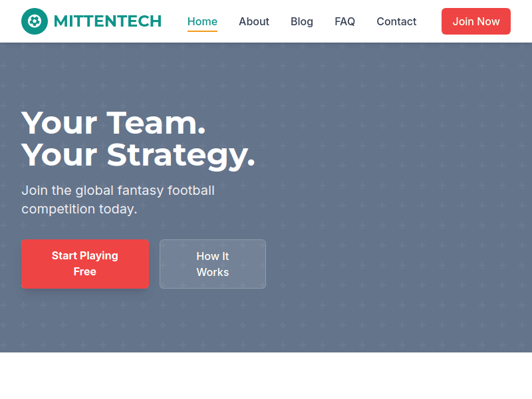Open the About page from the navigation
532x399 pixels.
click(254, 21)
